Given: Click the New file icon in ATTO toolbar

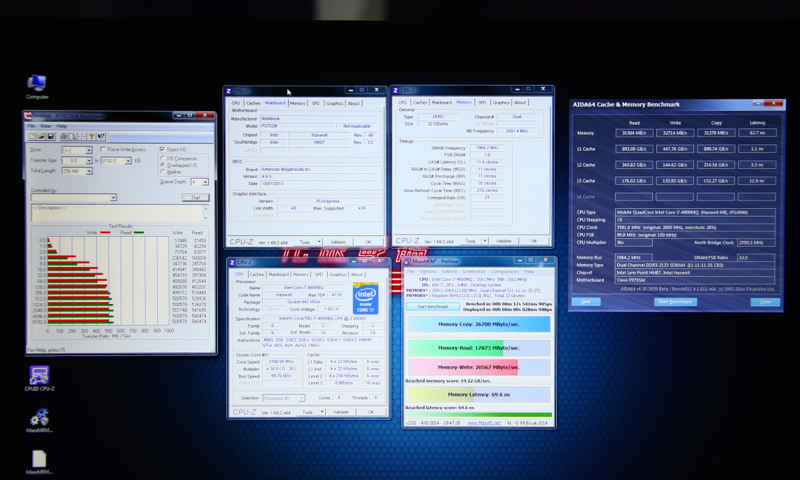Looking at the screenshot, I should coord(32,136).
